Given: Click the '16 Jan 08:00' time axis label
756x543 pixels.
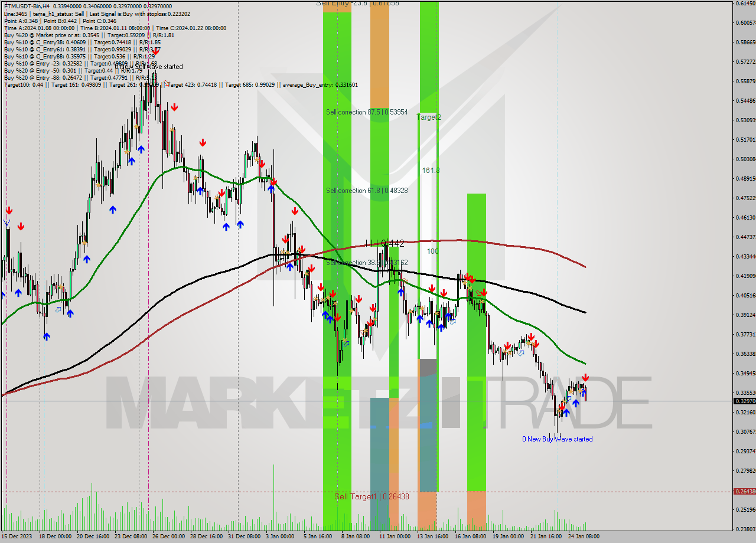Looking at the screenshot, I should coord(470,537).
